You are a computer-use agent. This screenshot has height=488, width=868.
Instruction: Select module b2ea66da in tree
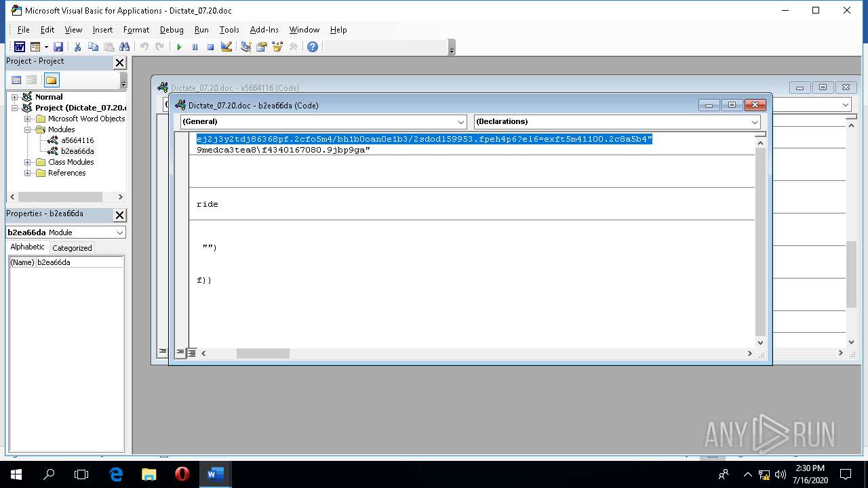point(77,151)
